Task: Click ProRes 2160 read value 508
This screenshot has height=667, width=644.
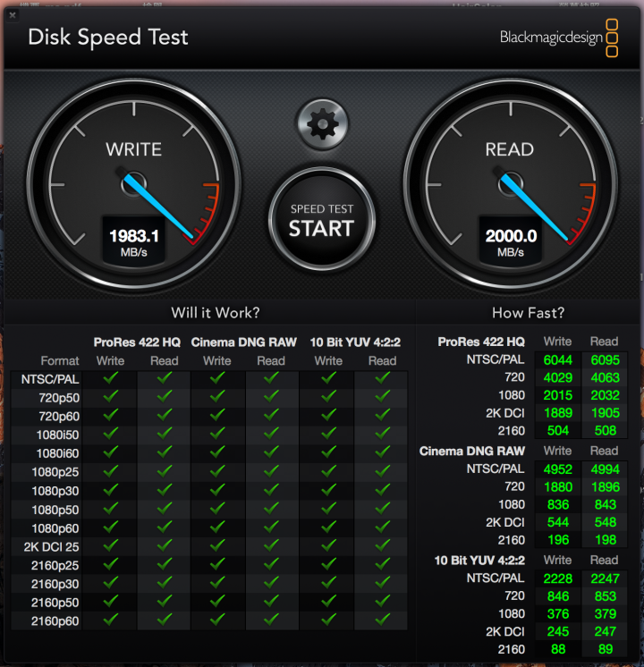Action: click(605, 430)
